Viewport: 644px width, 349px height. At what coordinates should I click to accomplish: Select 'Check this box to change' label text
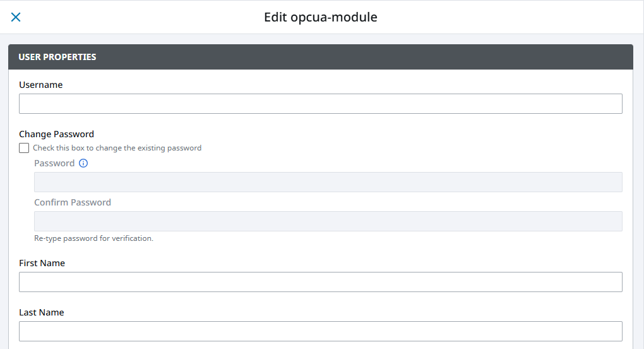[x=77, y=148]
